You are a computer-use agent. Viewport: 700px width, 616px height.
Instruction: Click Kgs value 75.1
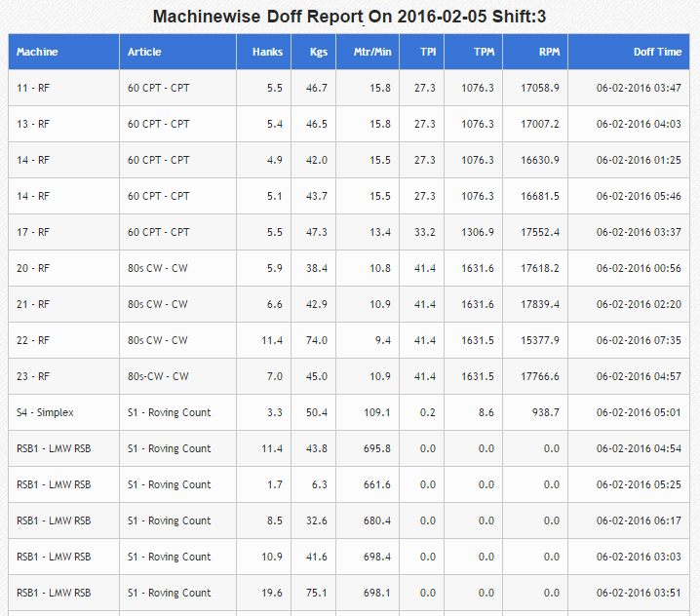pos(317,593)
